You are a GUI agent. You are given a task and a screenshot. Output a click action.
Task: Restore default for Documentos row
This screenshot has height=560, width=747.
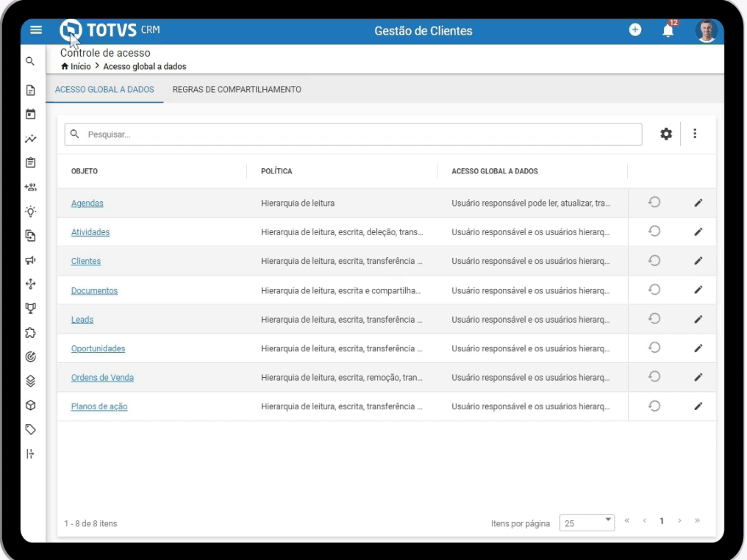point(654,290)
